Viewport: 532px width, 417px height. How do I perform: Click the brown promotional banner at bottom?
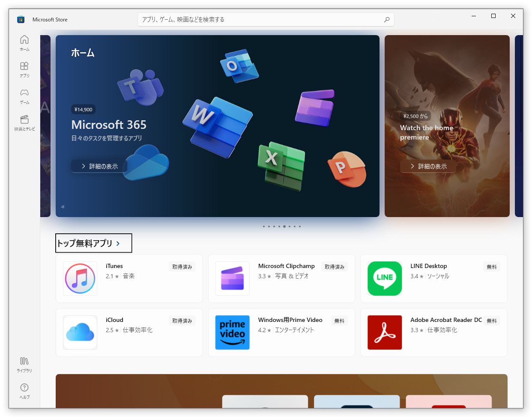click(x=281, y=391)
